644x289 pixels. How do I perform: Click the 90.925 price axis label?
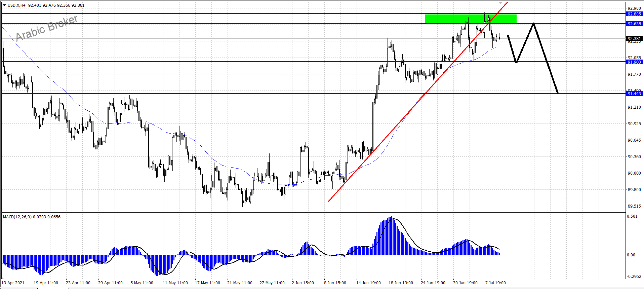(634, 124)
